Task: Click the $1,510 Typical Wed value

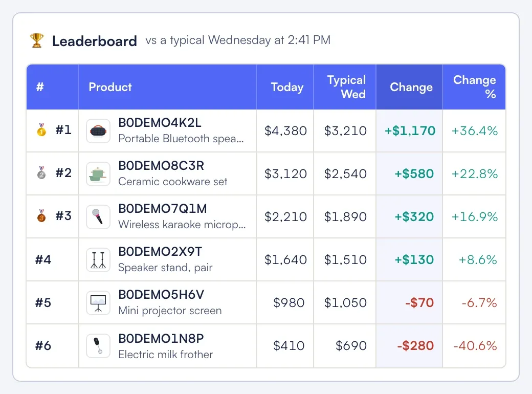Action: (x=345, y=260)
